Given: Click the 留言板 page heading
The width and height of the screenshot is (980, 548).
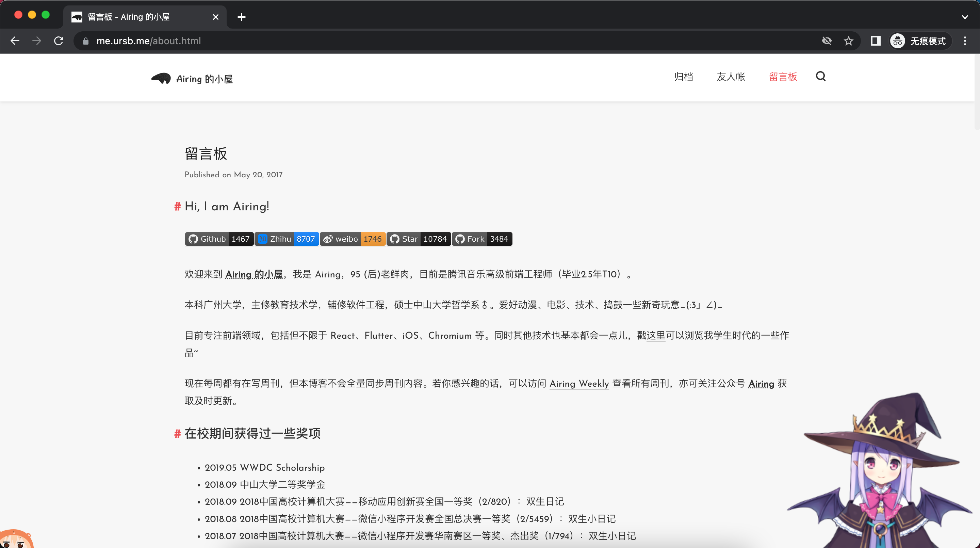Looking at the screenshot, I should (x=206, y=154).
